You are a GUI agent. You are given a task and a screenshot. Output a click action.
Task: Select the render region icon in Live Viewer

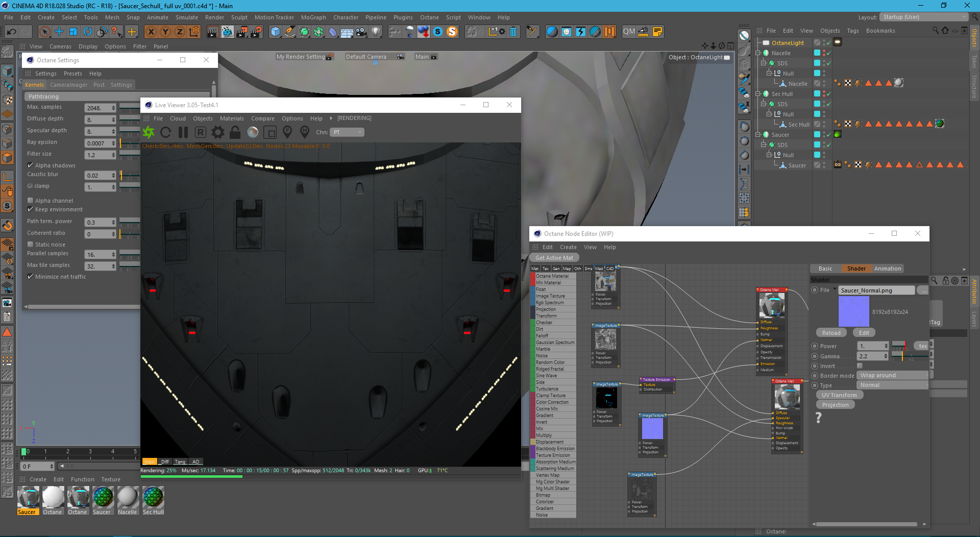click(x=270, y=133)
